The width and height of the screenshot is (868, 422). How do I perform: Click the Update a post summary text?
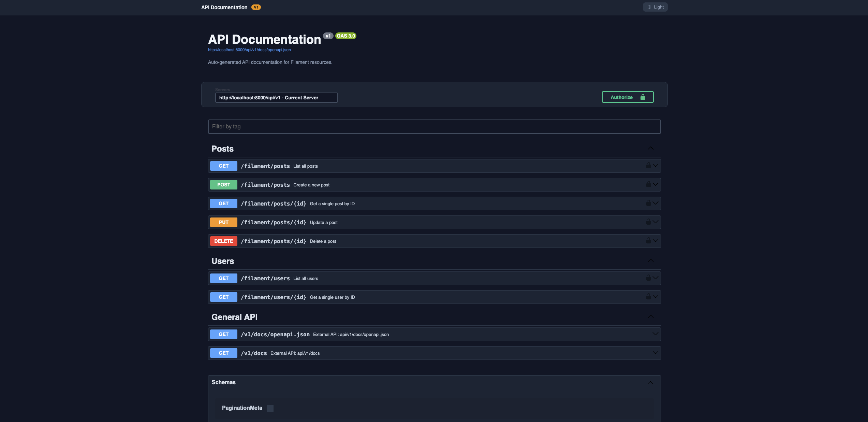pos(324,222)
